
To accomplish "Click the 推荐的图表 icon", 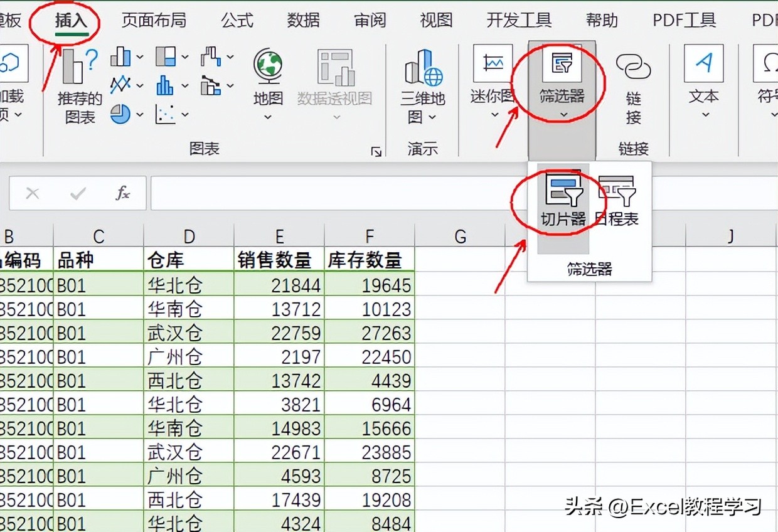I will (x=80, y=65).
